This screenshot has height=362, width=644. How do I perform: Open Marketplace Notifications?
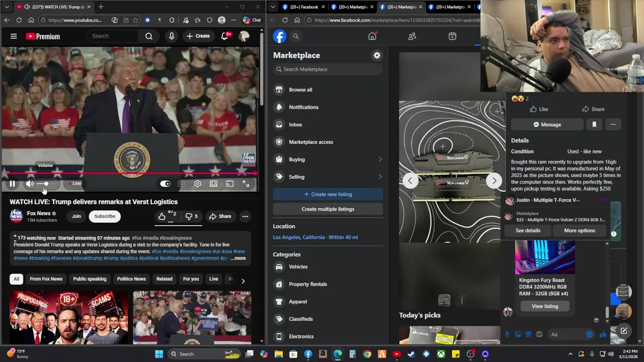(328, 107)
